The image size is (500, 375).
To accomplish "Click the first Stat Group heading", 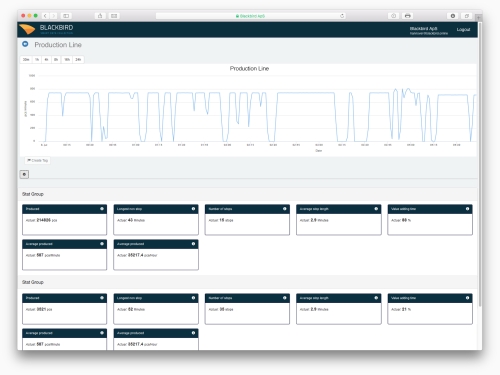I will point(33,194).
